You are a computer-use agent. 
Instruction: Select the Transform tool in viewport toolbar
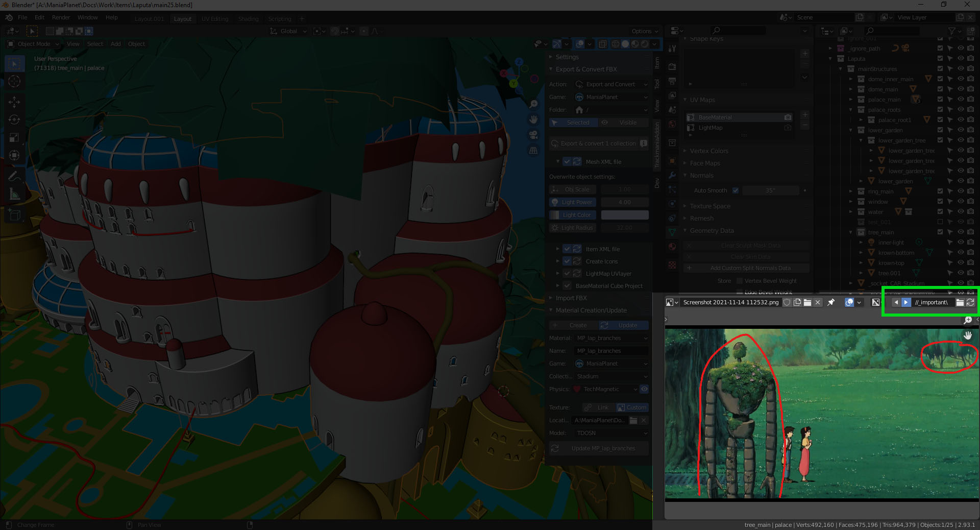click(14, 155)
